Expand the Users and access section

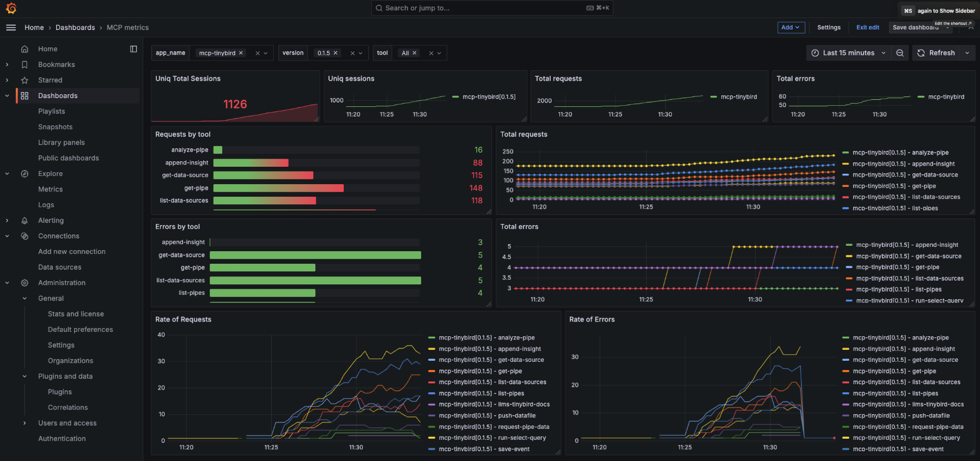pos(25,423)
